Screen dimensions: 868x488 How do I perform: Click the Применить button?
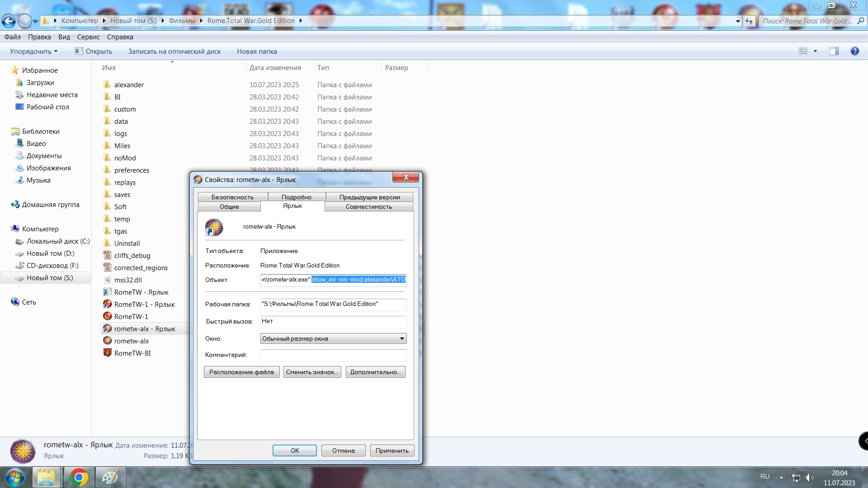click(x=392, y=450)
